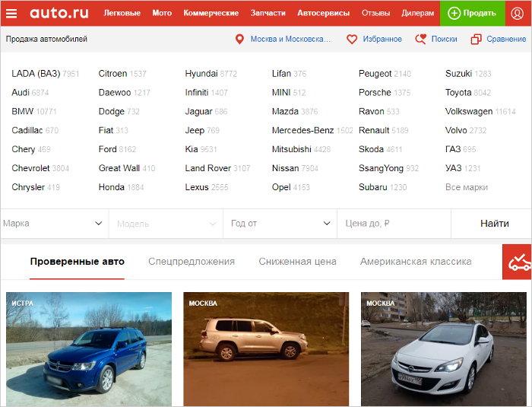
Task: Expand the Марка dropdown
Action: tap(54, 224)
